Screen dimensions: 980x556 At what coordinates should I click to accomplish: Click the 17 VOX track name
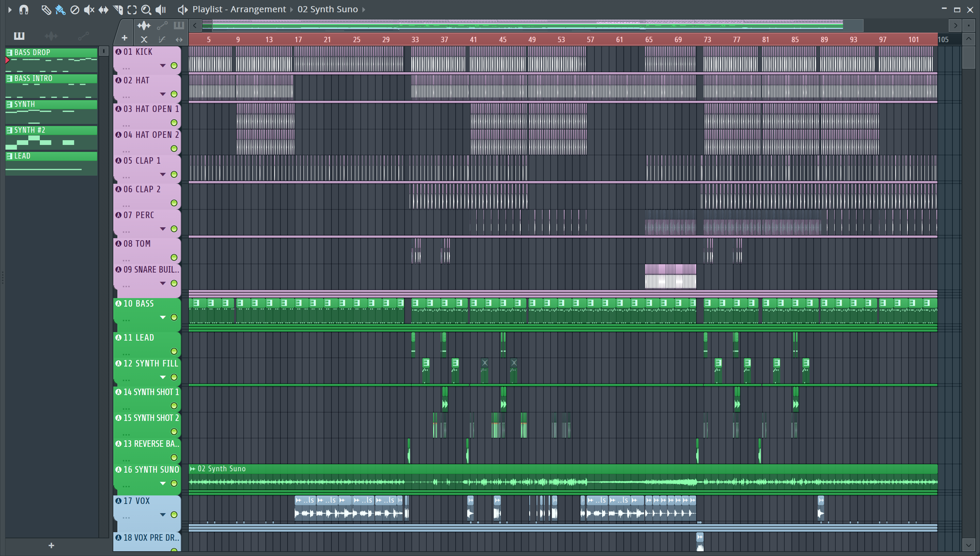[x=137, y=501]
